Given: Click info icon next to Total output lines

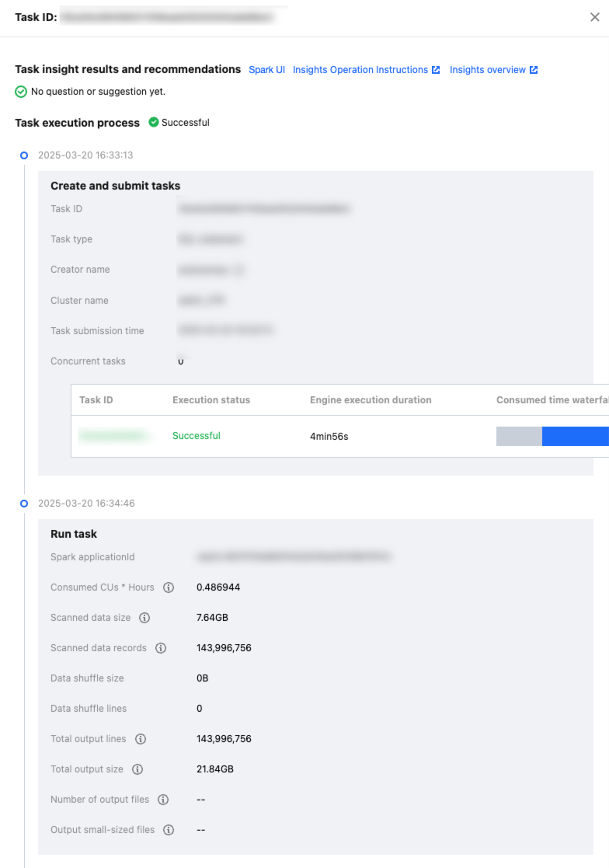Looking at the screenshot, I should (x=141, y=739).
